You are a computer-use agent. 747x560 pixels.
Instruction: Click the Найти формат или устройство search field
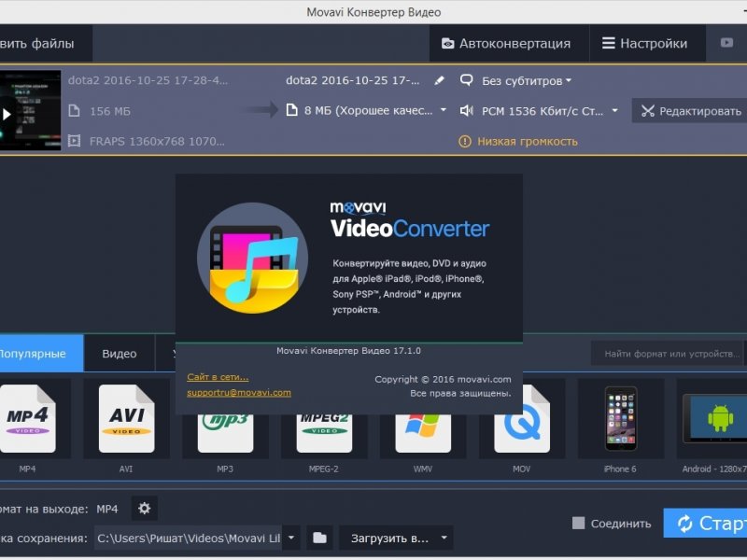667,354
